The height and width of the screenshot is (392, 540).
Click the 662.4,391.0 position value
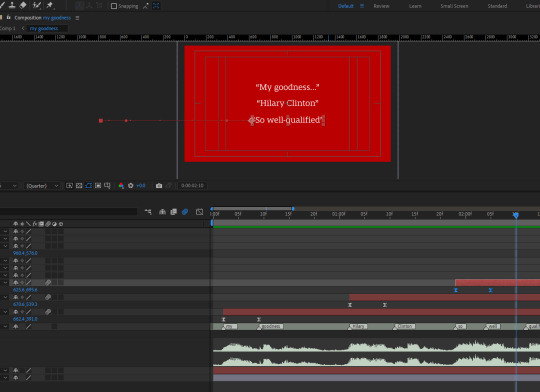tap(25, 319)
